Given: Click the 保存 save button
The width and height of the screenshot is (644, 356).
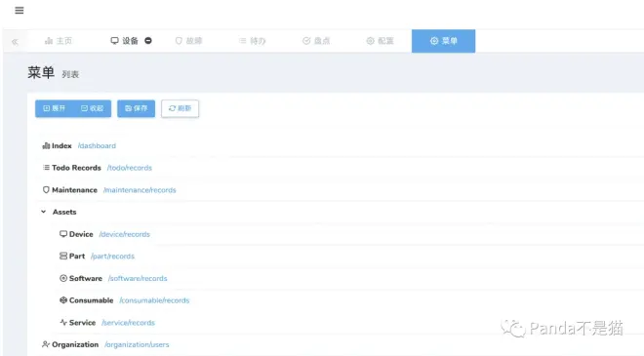Looking at the screenshot, I should [x=136, y=108].
